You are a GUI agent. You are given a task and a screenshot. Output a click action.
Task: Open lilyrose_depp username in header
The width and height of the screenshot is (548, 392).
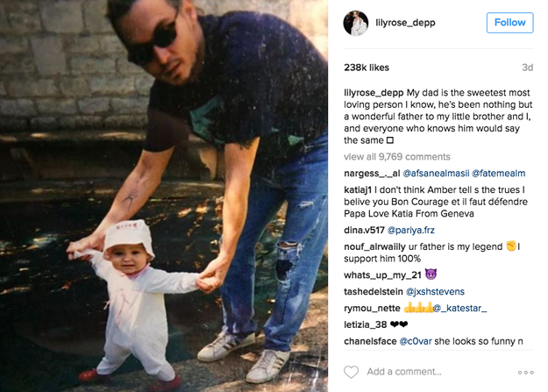pos(405,23)
